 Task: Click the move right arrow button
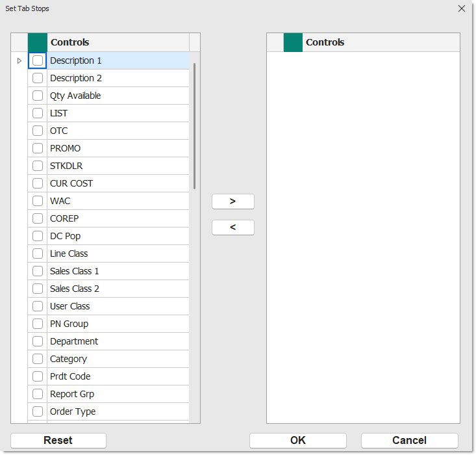pyautogui.click(x=232, y=201)
